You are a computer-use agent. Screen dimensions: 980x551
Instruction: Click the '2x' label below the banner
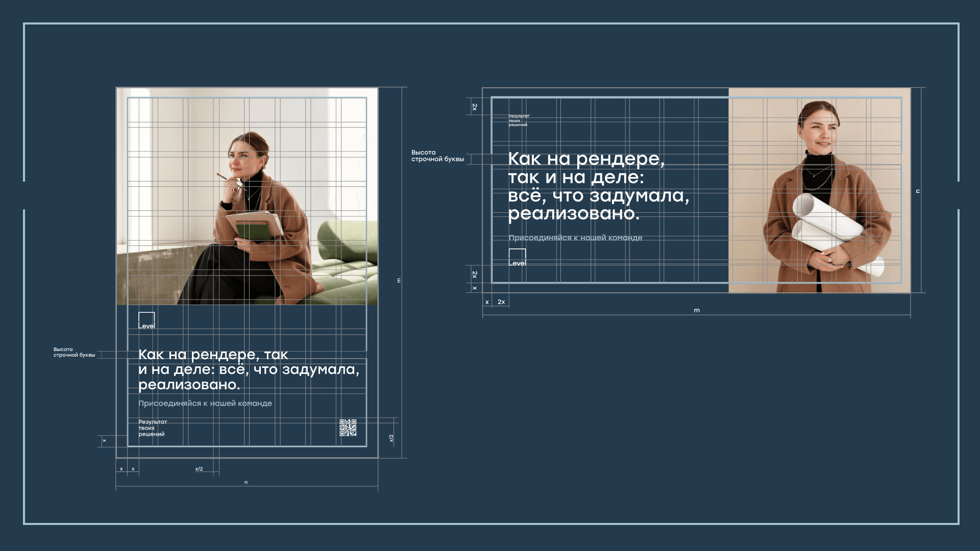[501, 302]
